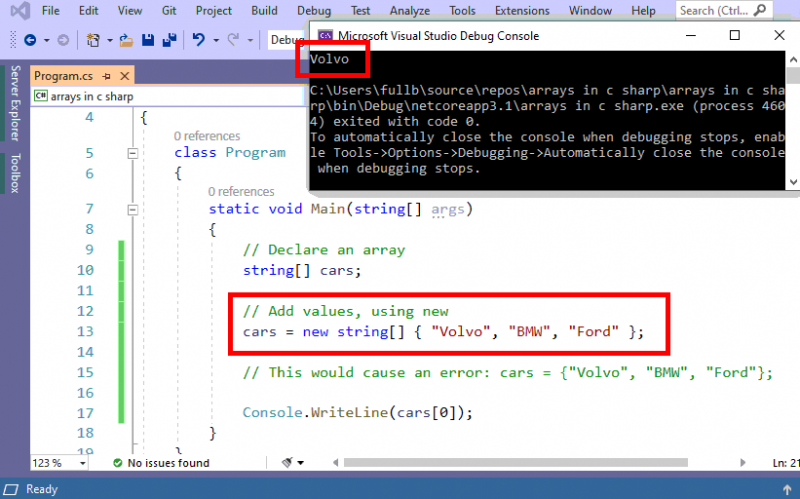Open the Toolbox side panel

14,174
